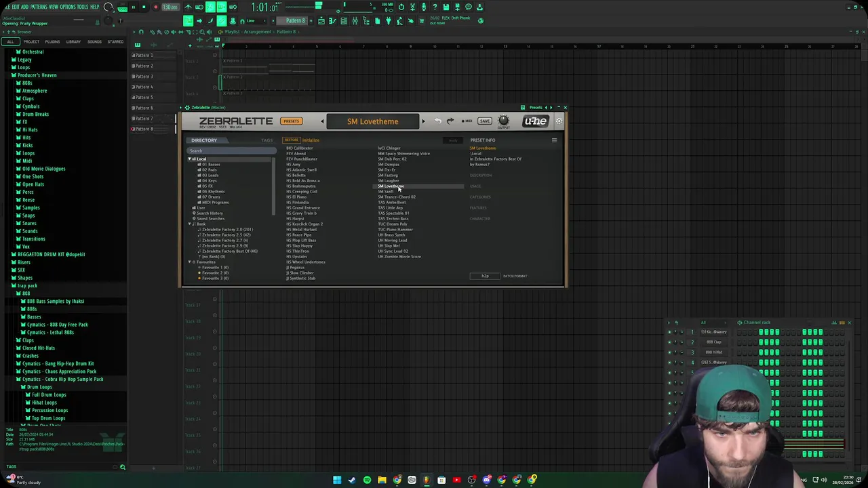Viewport: 868px width, 488px height.
Task: Select the browser PLUGINS tab
Action: (x=52, y=42)
